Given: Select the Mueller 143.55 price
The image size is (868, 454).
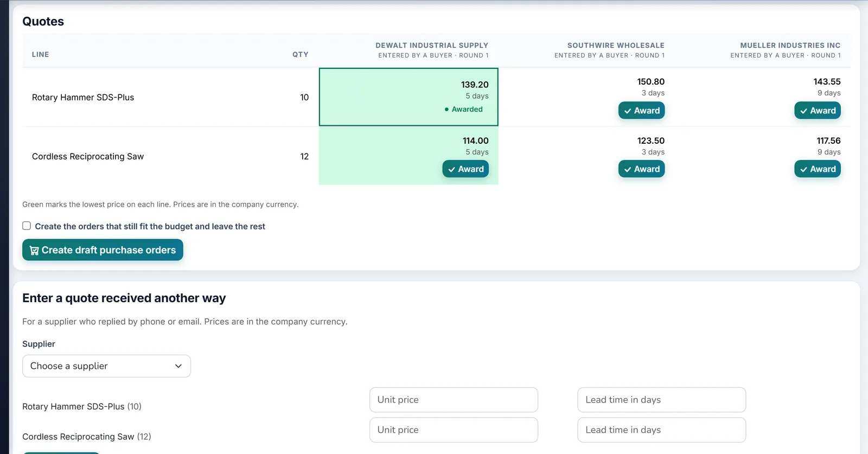Looking at the screenshot, I should pyautogui.click(x=827, y=81).
